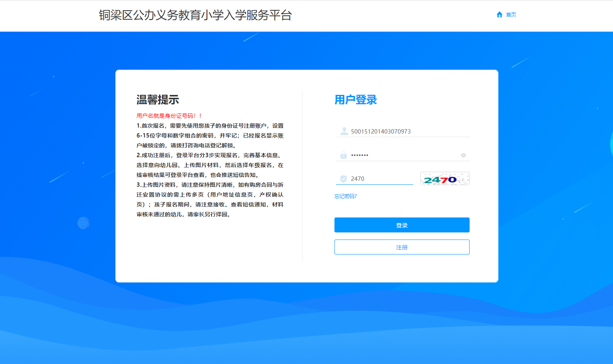Click the lock icon in password field
613x364 pixels.
pyautogui.click(x=344, y=155)
